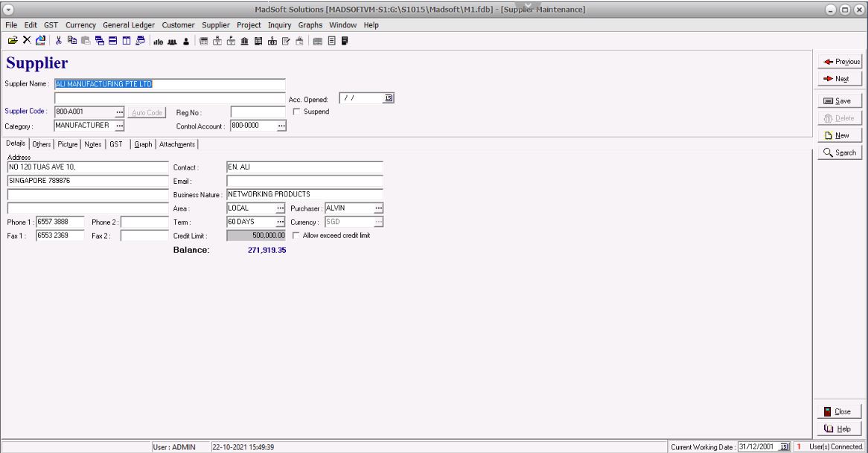Click the cascade windows icon
Screen dimensions: 868x453
click(100, 40)
